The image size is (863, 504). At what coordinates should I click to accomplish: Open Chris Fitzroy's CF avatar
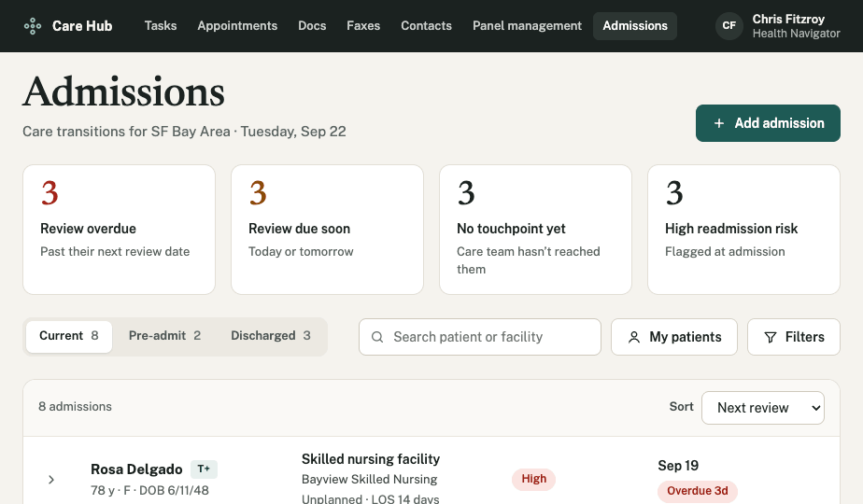pos(729,26)
